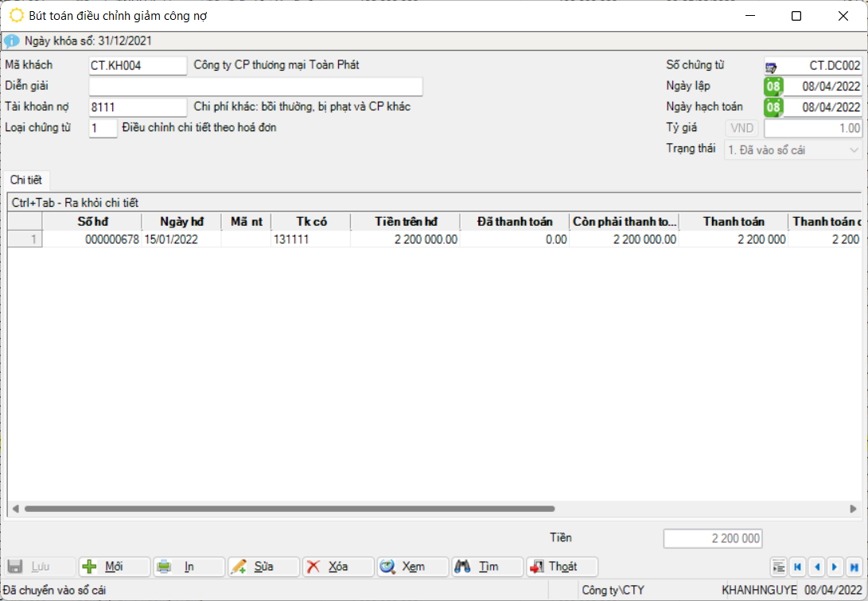Select the Chi tiết tab

(x=26, y=180)
